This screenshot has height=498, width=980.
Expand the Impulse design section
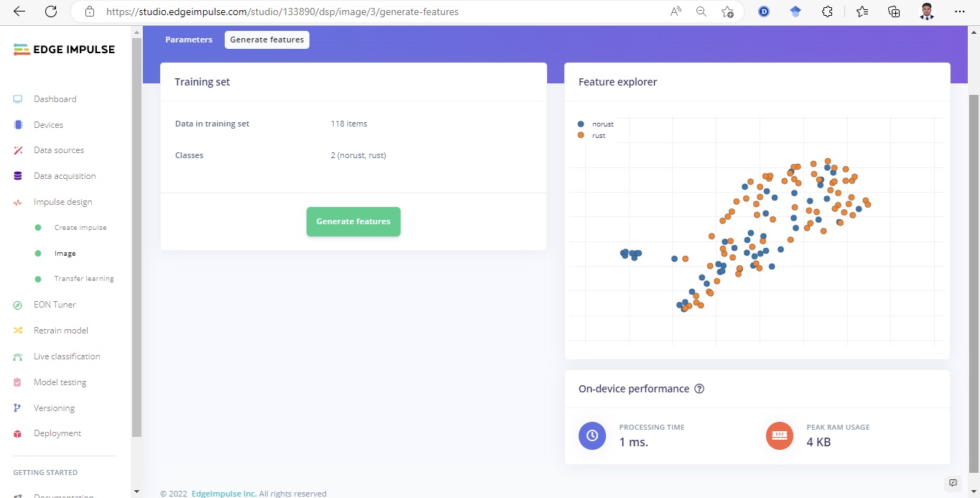tap(62, 202)
